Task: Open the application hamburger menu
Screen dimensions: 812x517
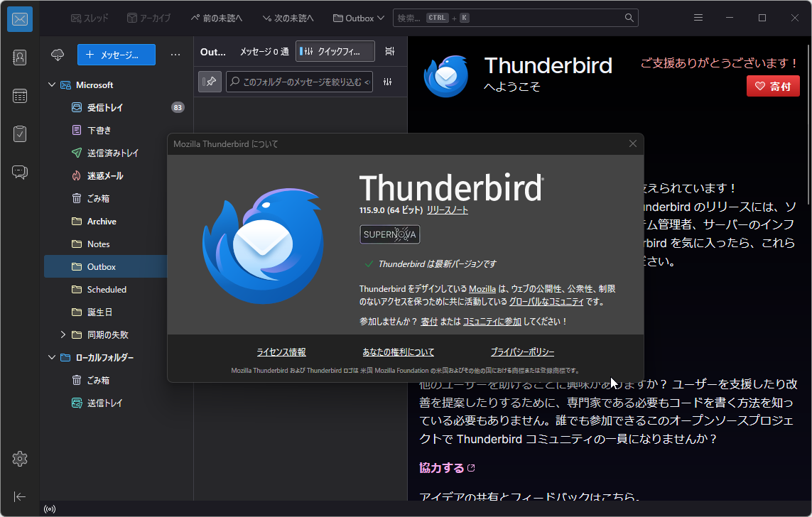Action: click(698, 17)
